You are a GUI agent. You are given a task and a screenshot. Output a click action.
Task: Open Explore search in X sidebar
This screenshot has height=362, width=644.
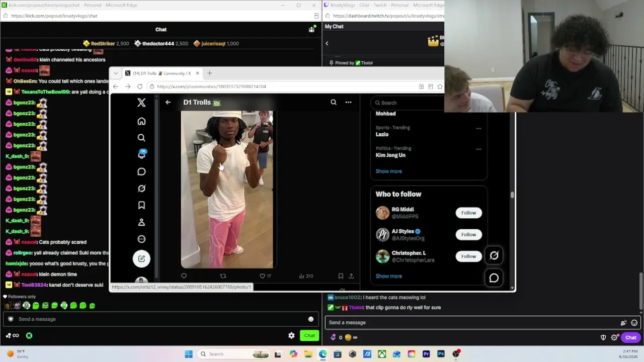click(141, 138)
